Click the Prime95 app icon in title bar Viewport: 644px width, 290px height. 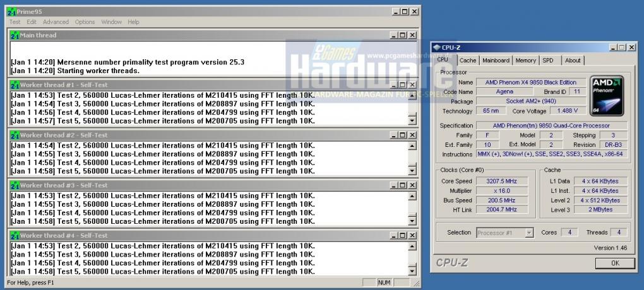click(x=11, y=12)
